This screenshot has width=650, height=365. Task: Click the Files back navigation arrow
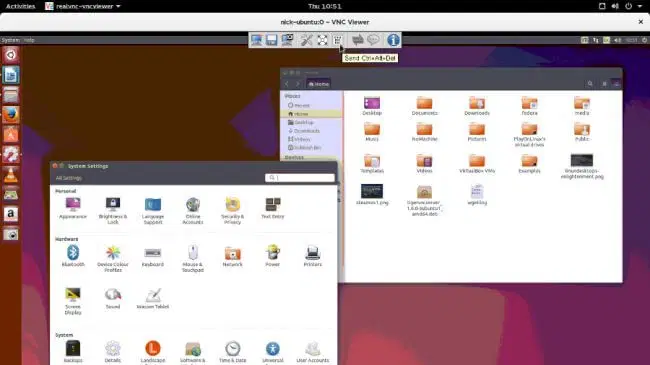[286, 84]
